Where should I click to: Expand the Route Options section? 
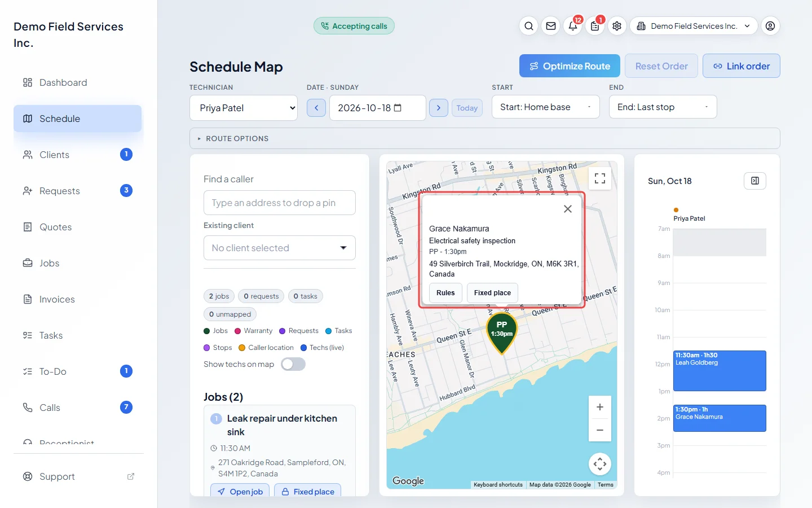click(x=485, y=138)
